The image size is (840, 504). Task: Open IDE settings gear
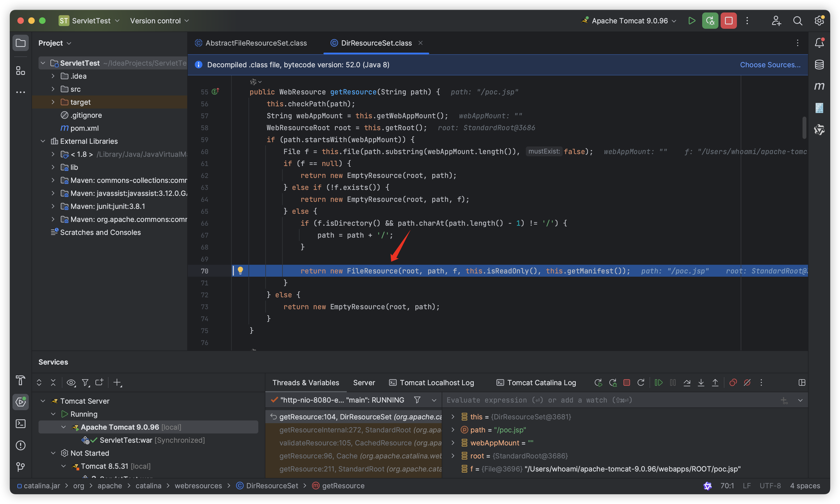pyautogui.click(x=819, y=21)
